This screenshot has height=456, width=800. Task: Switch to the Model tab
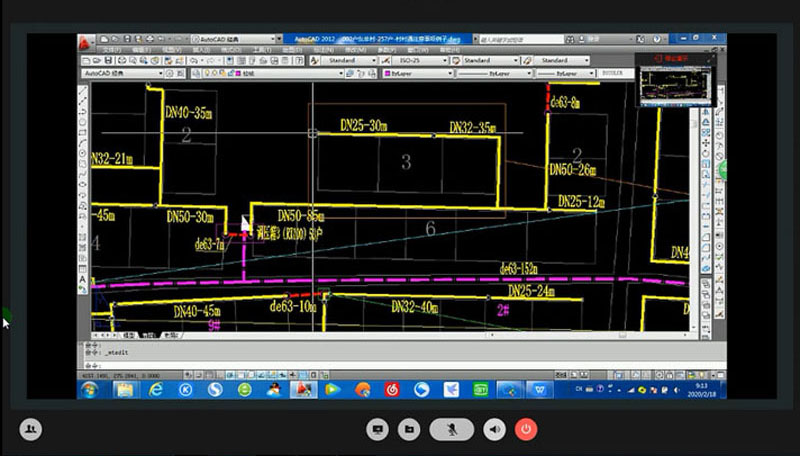point(128,337)
